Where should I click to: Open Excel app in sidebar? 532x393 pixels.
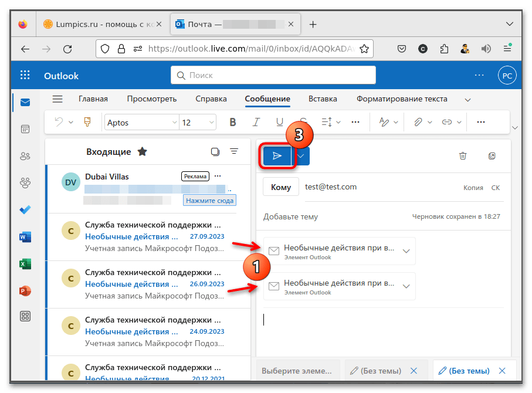pos(25,264)
